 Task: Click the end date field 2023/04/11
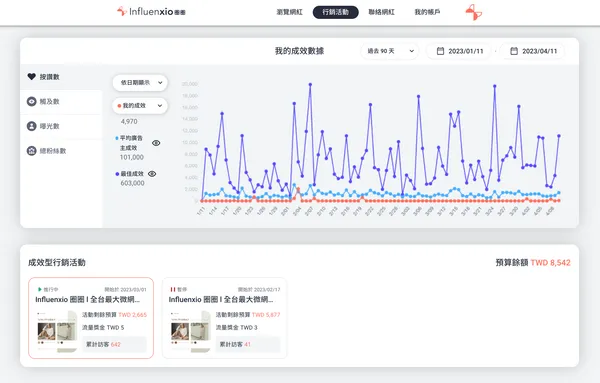click(532, 51)
